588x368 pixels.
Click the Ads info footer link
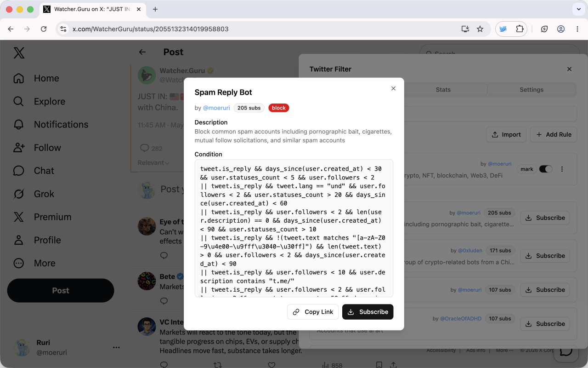(x=475, y=351)
